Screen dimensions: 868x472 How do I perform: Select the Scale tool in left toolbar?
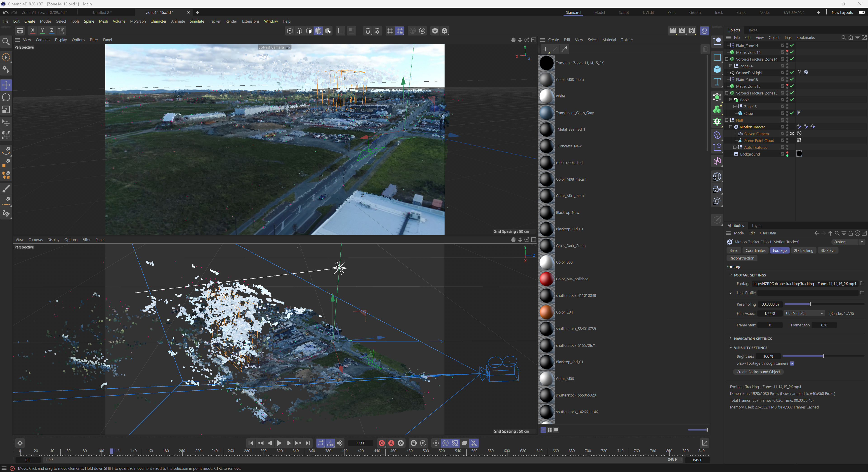coord(6,110)
